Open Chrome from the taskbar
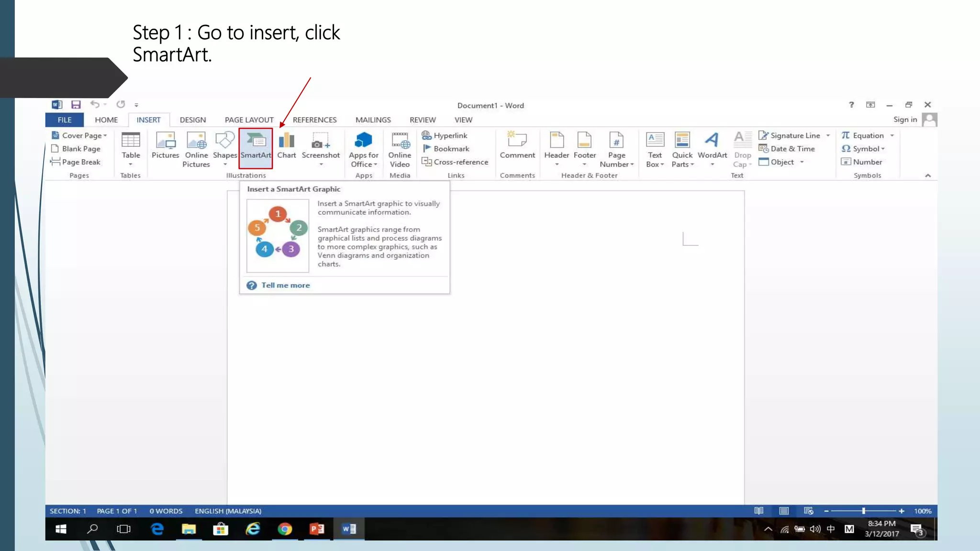The image size is (980, 551). pos(285,529)
